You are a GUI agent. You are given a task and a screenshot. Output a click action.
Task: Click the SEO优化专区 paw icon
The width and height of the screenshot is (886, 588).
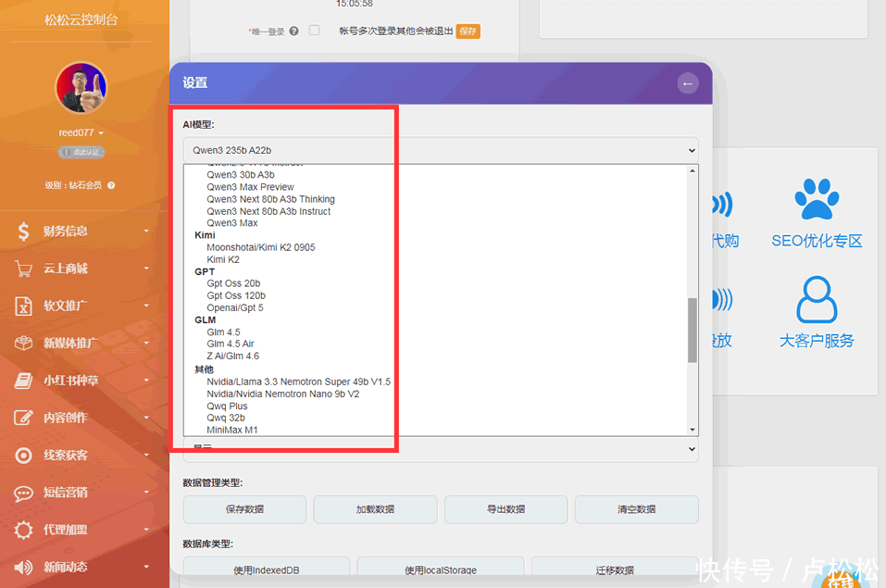point(816,200)
